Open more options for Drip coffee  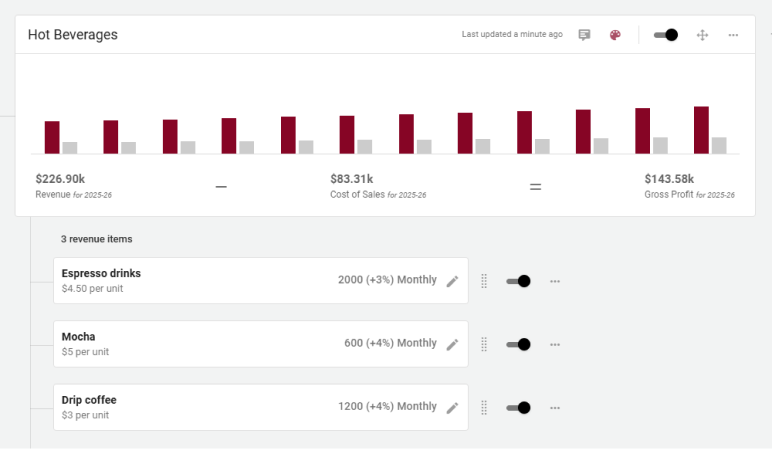[555, 408]
